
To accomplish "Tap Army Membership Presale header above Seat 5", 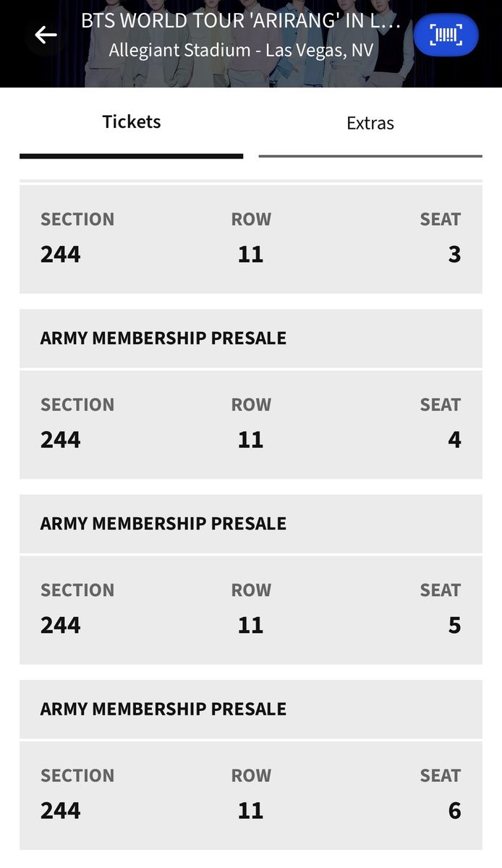I will (x=163, y=523).
